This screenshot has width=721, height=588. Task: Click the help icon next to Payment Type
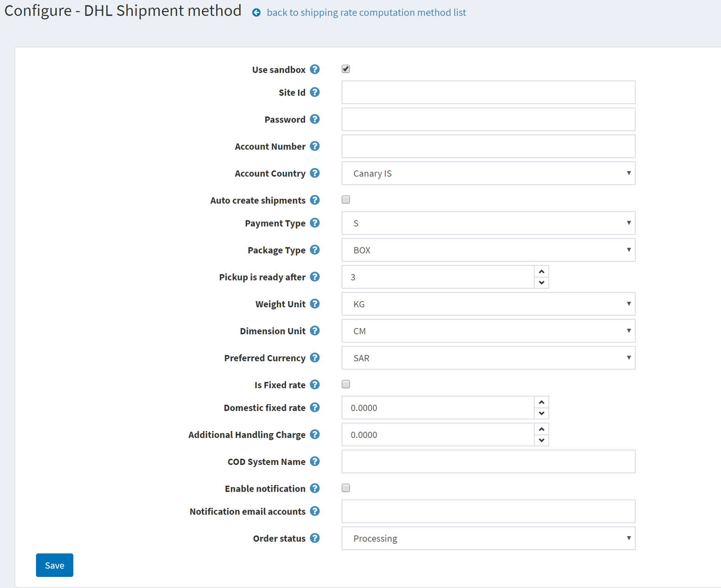(x=315, y=223)
